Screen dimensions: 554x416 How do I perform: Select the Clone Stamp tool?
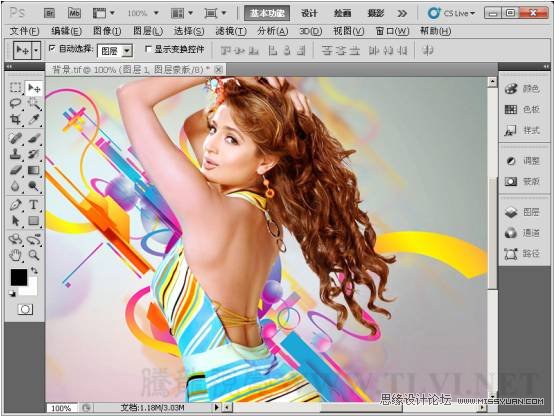(15, 154)
